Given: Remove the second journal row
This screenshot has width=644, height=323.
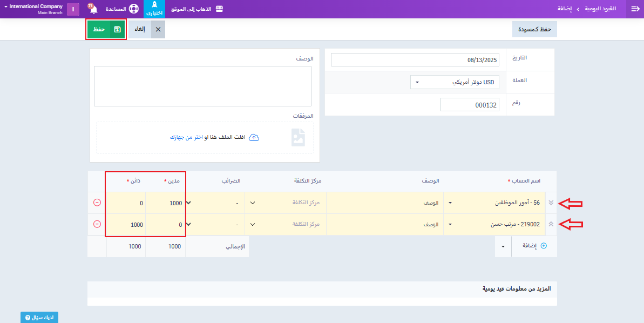Looking at the screenshot, I should (x=97, y=224).
